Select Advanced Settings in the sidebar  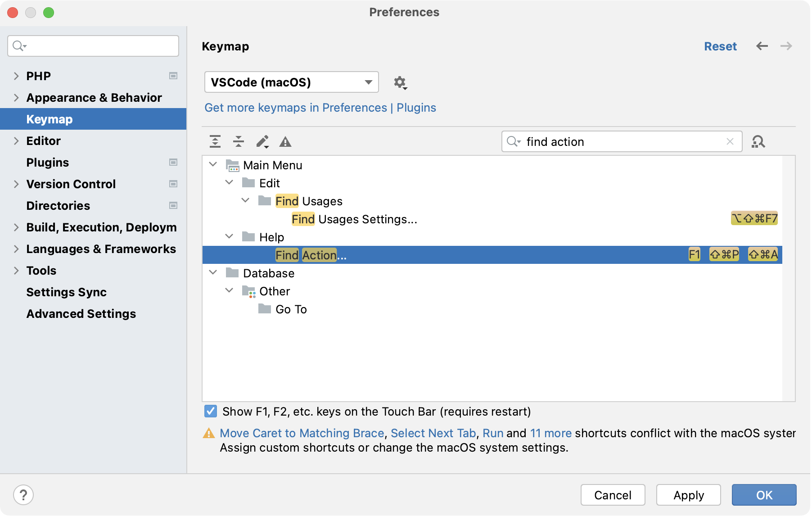(x=81, y=314)
